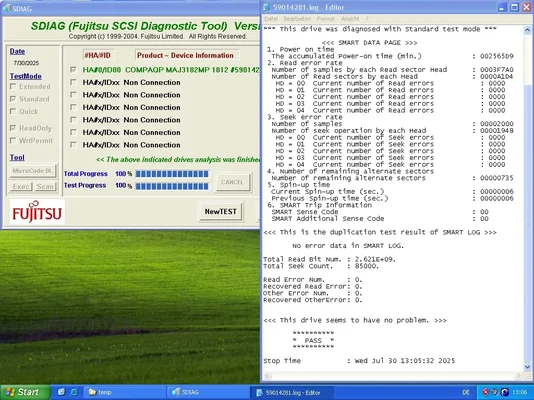Click the NewTEST button

[220, 212]
